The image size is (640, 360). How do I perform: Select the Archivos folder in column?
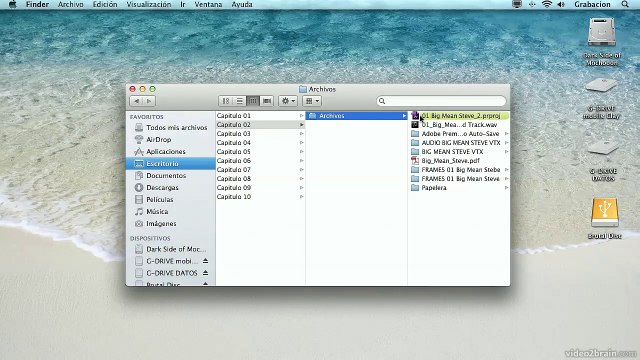coord(356,116)
